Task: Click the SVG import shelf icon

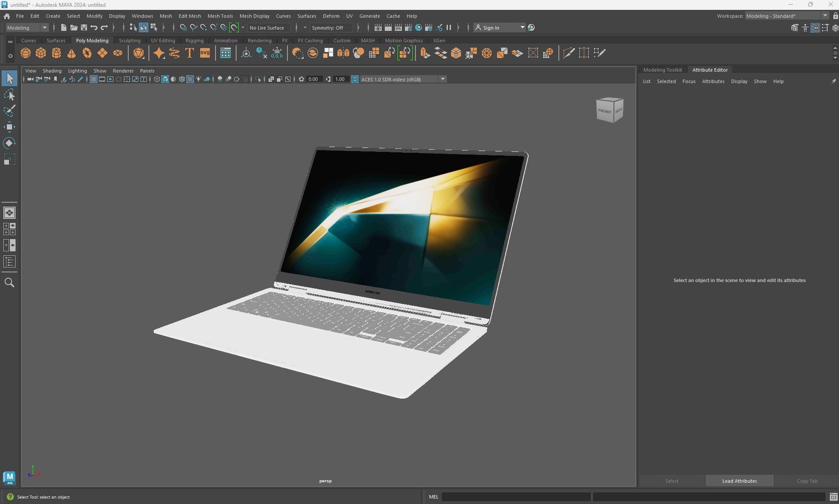Action: 205,53
